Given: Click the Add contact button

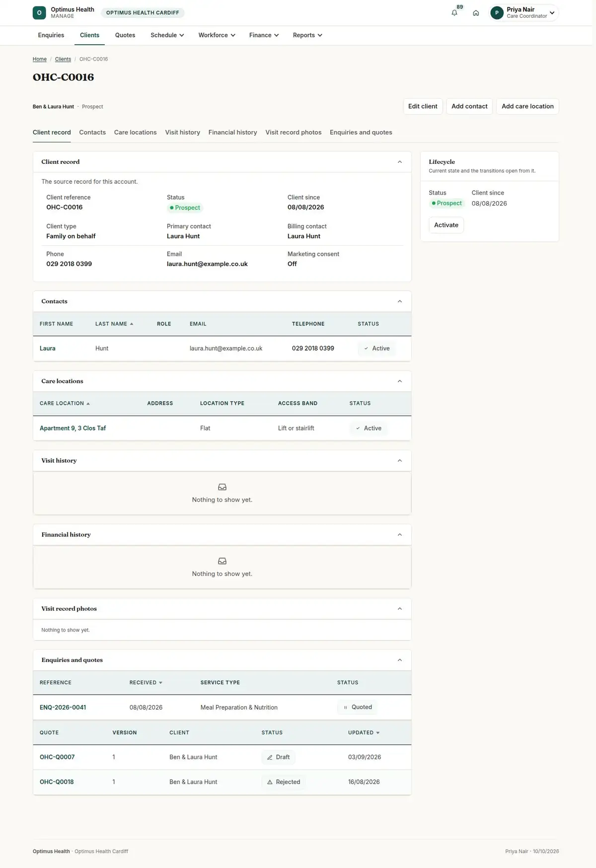Looking at the screenshot, I should [469, 106].
